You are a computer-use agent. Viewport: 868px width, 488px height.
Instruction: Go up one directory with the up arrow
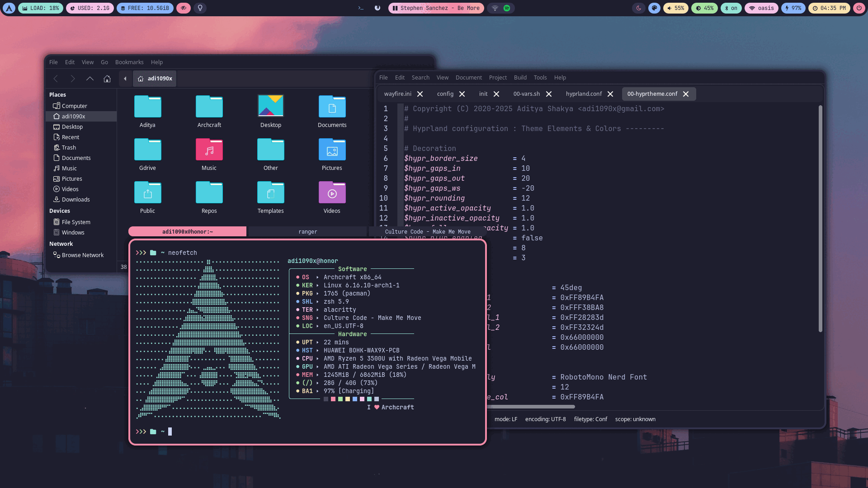(x=90, y=79)
